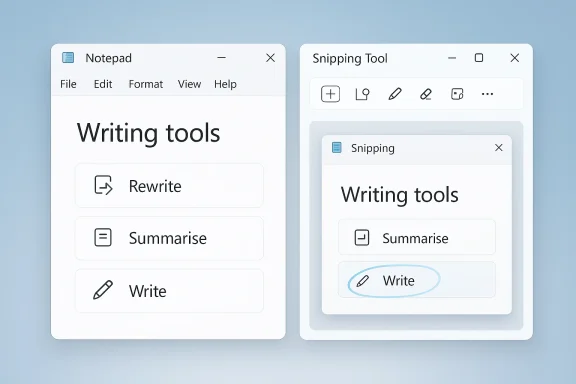Open the View menu in Notepad

(190, 84)
